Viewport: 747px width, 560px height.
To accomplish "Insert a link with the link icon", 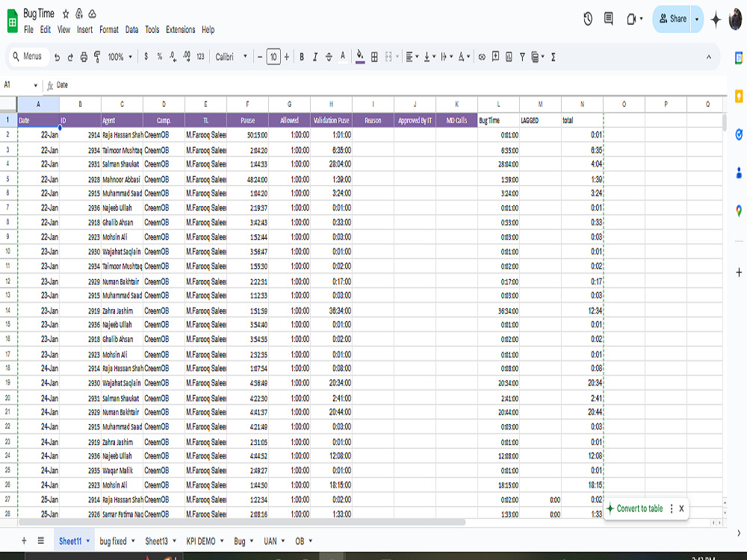I will 482,57.
